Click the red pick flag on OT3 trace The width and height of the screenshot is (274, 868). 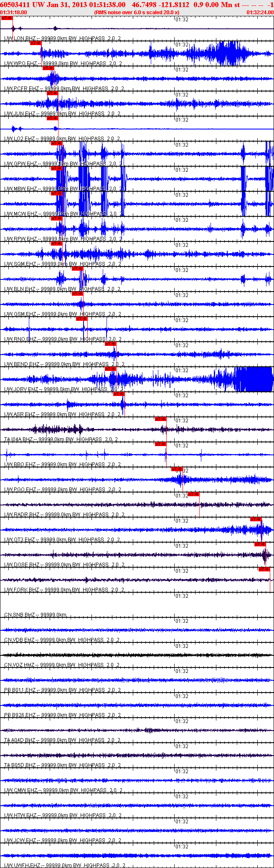pyautogui.click(x=256, y=519)
